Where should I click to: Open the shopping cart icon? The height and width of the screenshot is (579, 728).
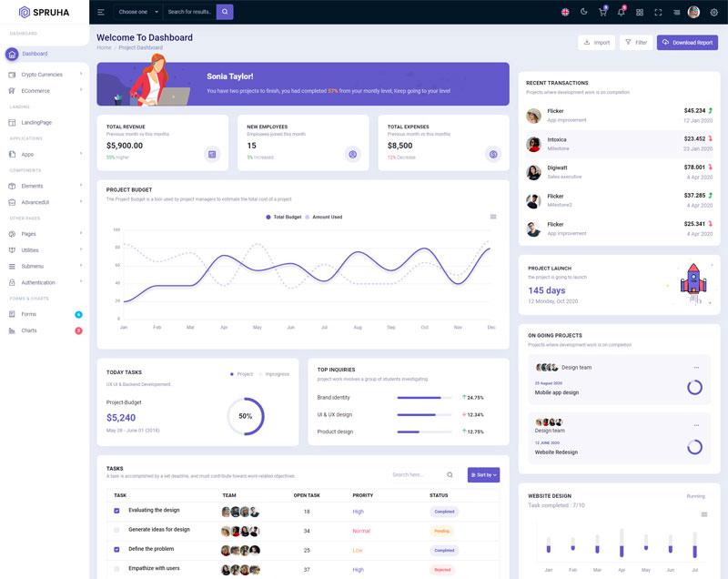coord(602,12)
